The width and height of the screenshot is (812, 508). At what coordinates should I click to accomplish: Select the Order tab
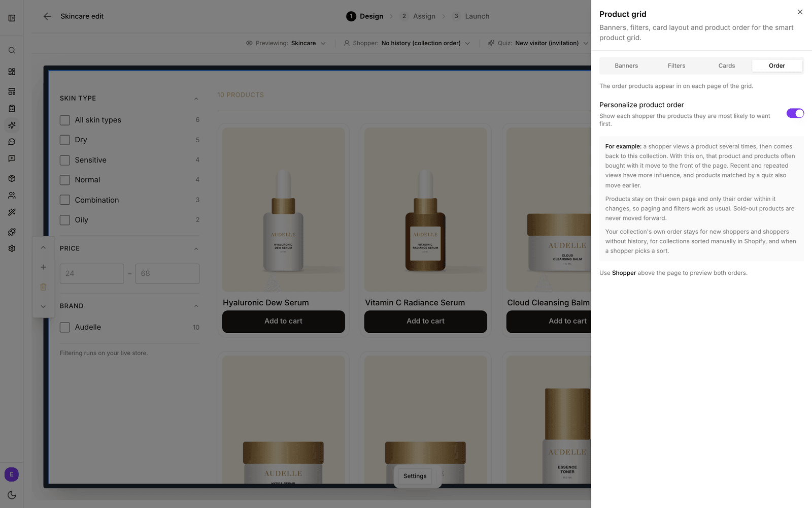(777, 66)
